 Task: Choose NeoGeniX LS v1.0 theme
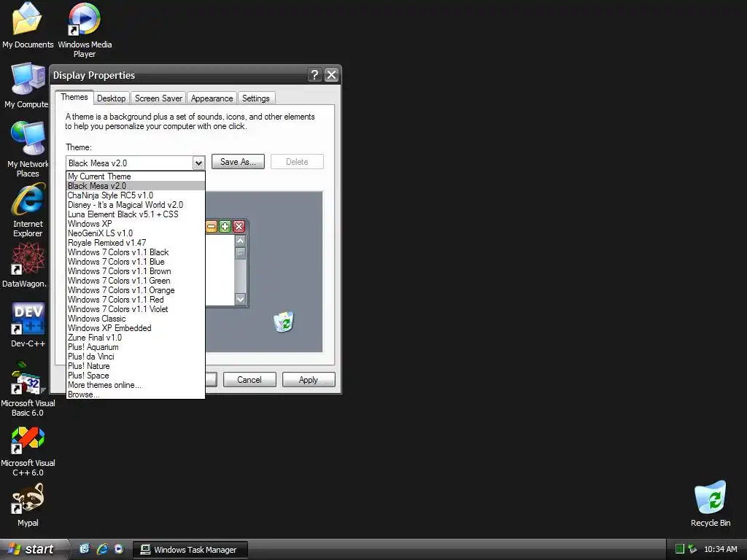coord(135,233)
